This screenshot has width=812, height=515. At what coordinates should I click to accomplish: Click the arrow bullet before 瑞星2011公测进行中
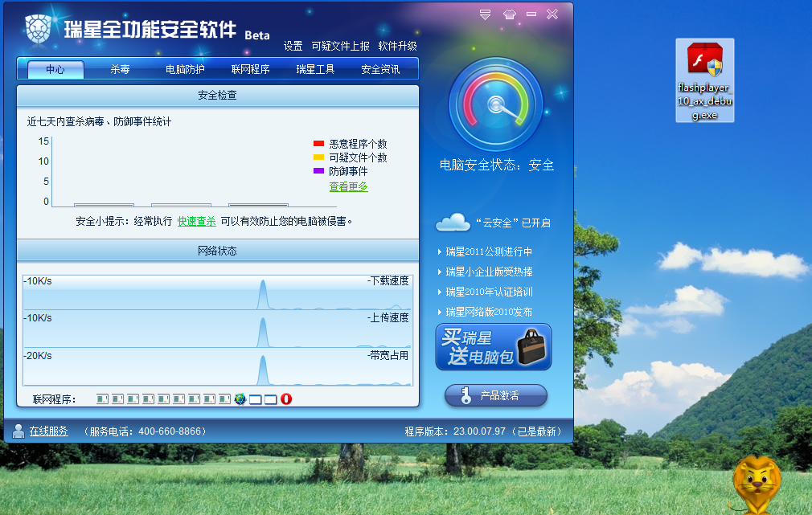point(440,252)
